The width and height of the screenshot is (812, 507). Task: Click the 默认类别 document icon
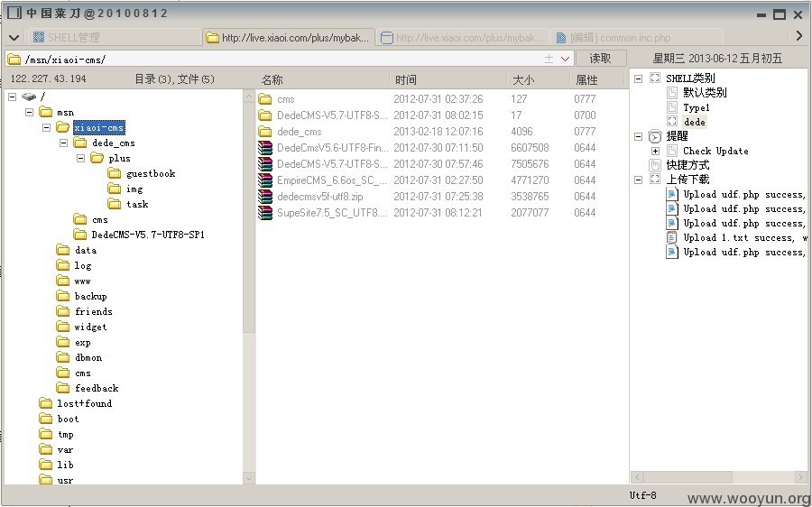[672, 93]
